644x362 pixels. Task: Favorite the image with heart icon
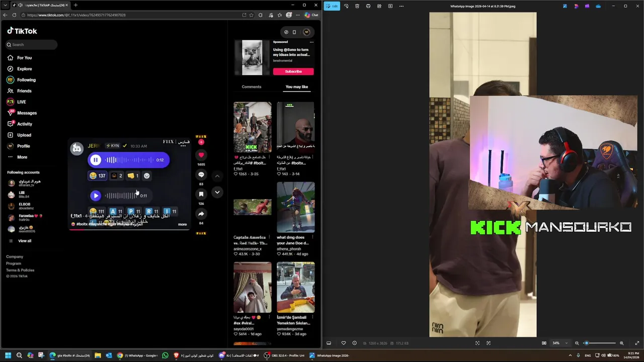pos(344,343)
